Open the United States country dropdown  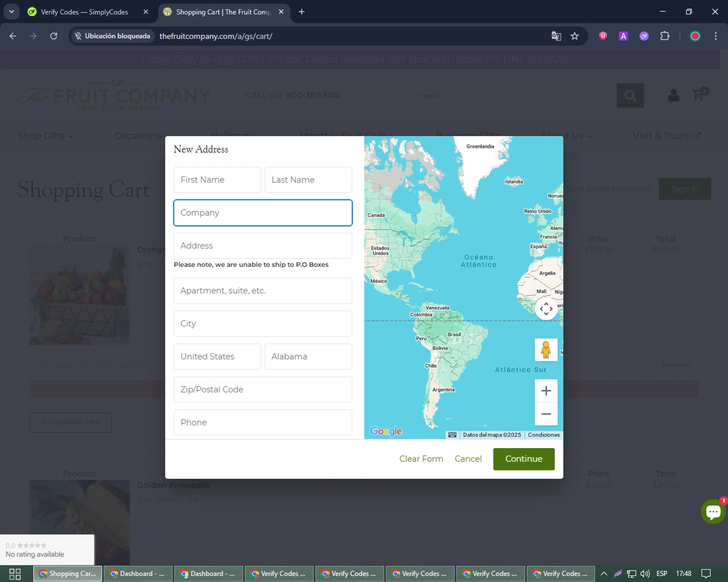pos(217,356)
